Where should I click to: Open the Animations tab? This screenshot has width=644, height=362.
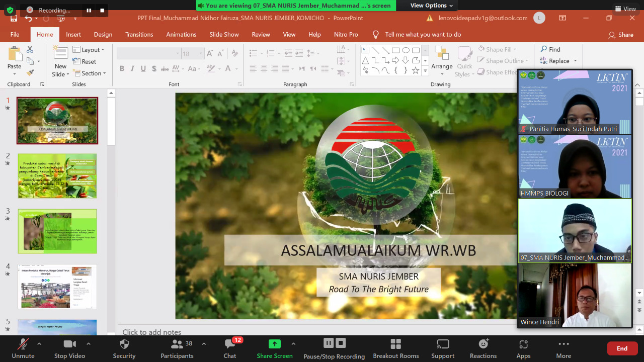click(181, 35)
